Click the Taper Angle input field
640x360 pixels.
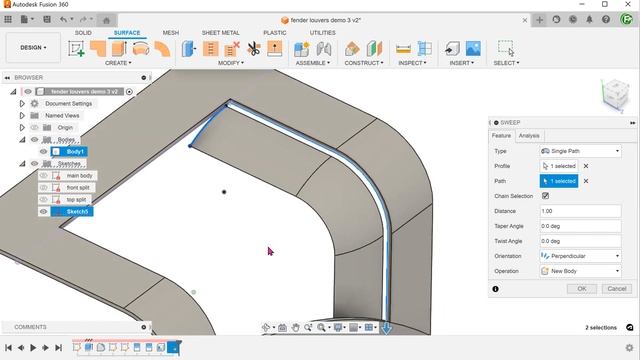pyautogui.click(x=580, y=226)
